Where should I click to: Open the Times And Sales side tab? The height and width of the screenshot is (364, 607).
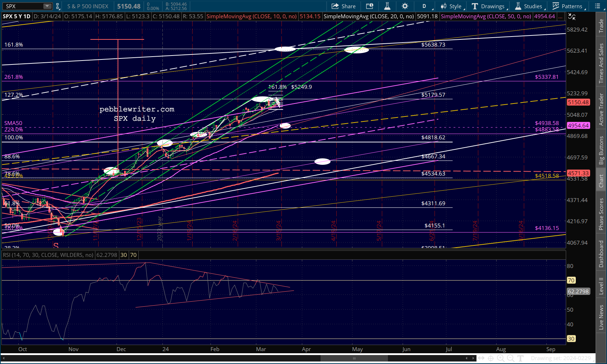(601, 63)
